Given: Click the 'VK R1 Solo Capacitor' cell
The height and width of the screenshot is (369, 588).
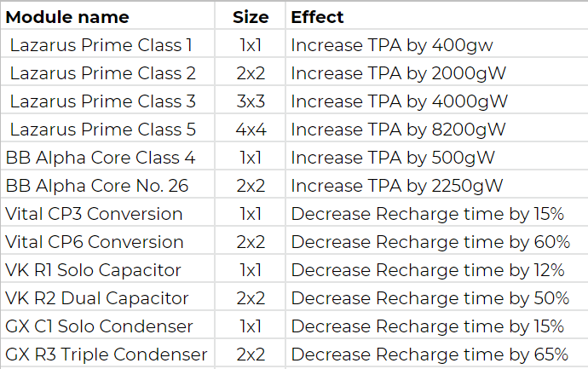Looking at the screenshot, I should tap(94, 270).
